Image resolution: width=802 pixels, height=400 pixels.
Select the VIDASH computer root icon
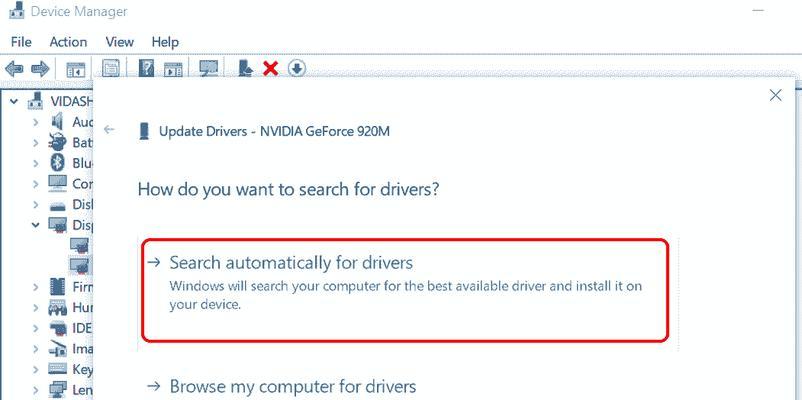(x=35, y=101)
